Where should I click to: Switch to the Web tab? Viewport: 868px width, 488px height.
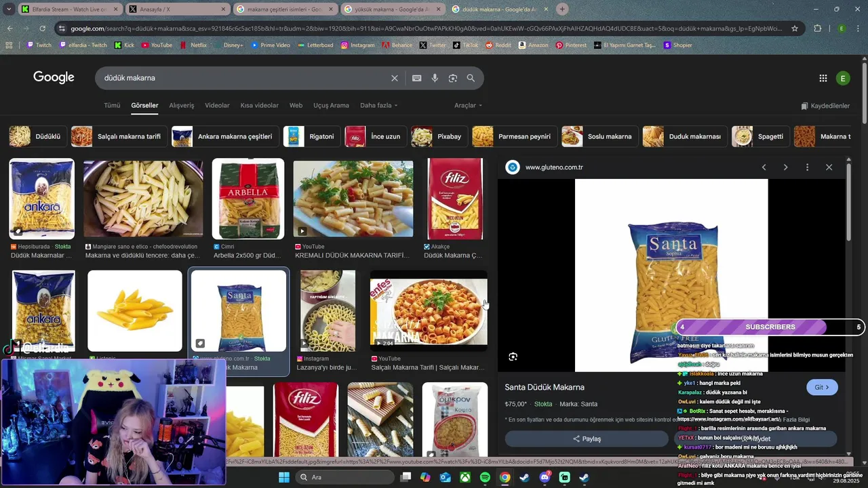(296, 106)
